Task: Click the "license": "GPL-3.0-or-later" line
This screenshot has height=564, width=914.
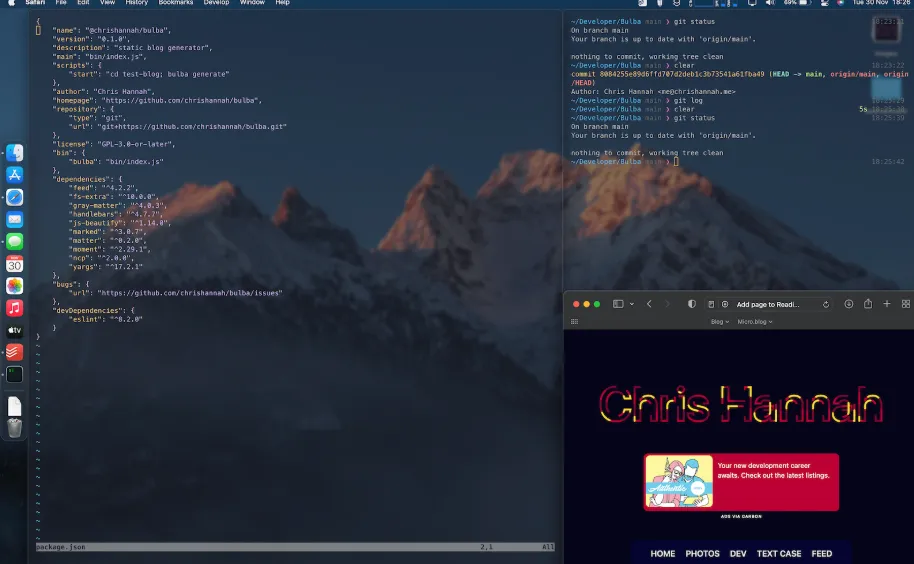Action: (x=114, y=144)
